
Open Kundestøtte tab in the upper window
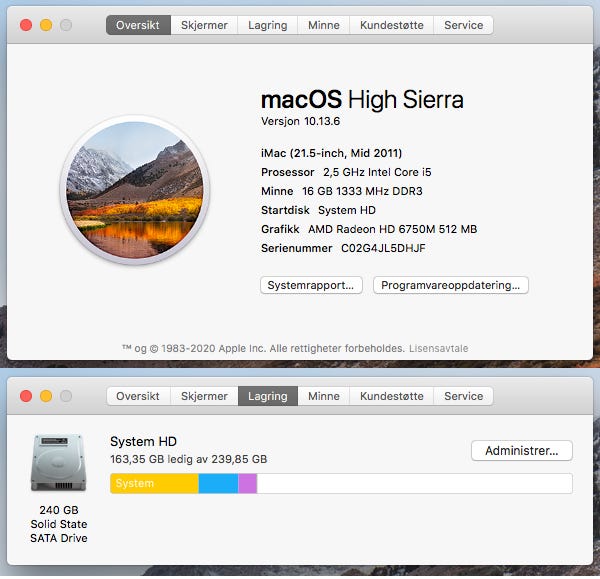point(391,25)
